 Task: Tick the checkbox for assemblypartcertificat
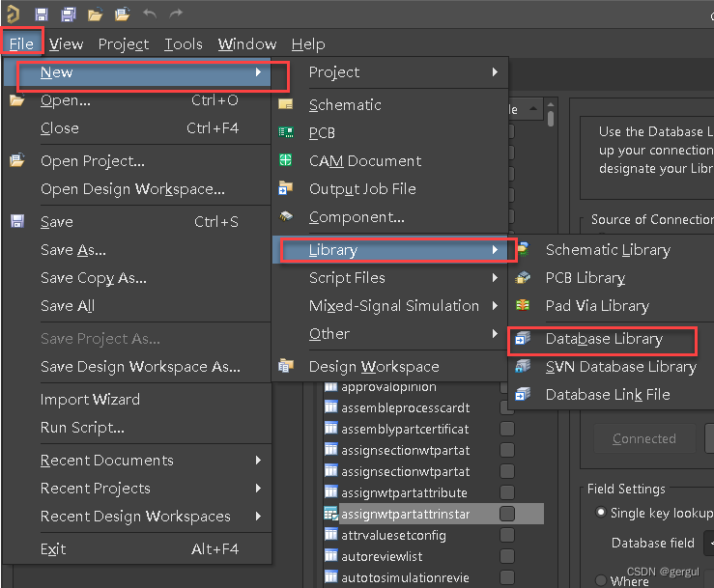point(507,429)
